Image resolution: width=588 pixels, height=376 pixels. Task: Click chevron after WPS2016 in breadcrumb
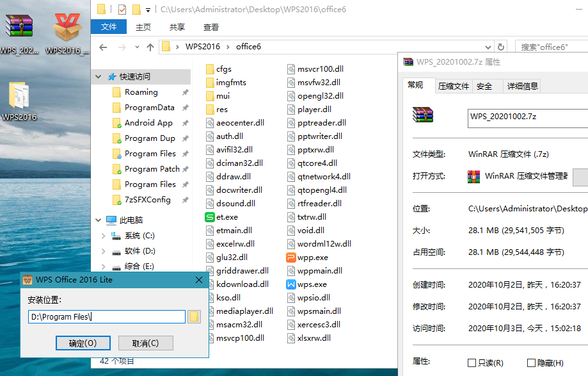228,47
